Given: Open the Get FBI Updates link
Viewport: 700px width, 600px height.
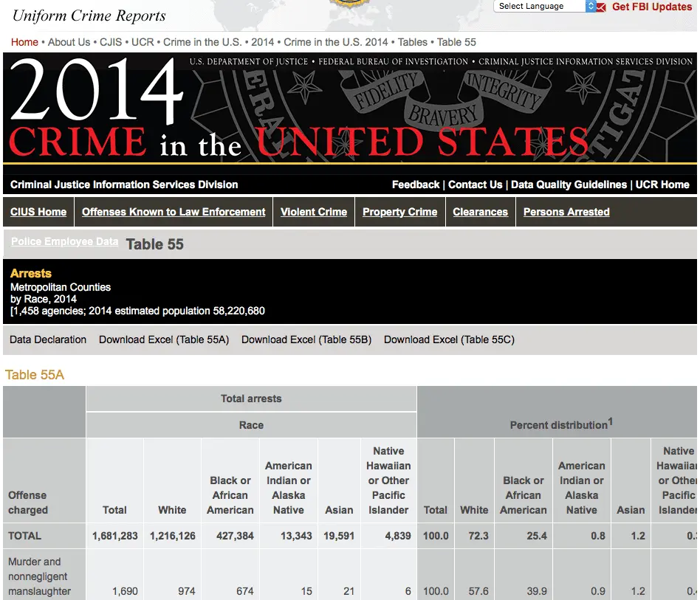Looking at the screenshot, I should coord(652,7).
